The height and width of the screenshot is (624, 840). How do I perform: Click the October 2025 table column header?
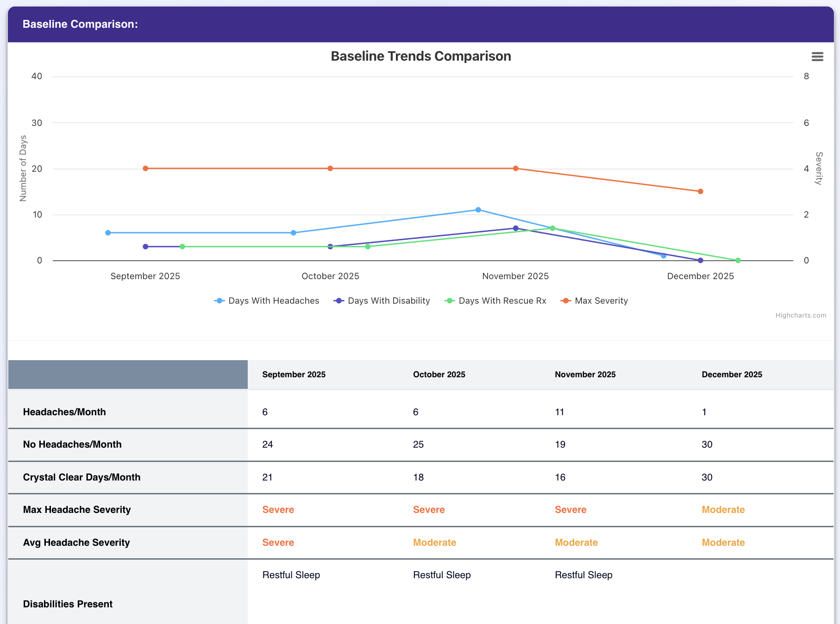[x=439, y=374]
